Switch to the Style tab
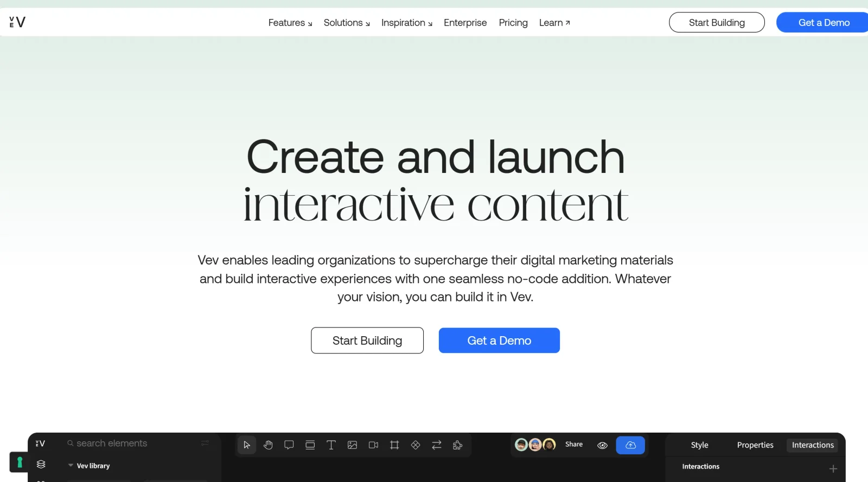 (x=699, y=445)
